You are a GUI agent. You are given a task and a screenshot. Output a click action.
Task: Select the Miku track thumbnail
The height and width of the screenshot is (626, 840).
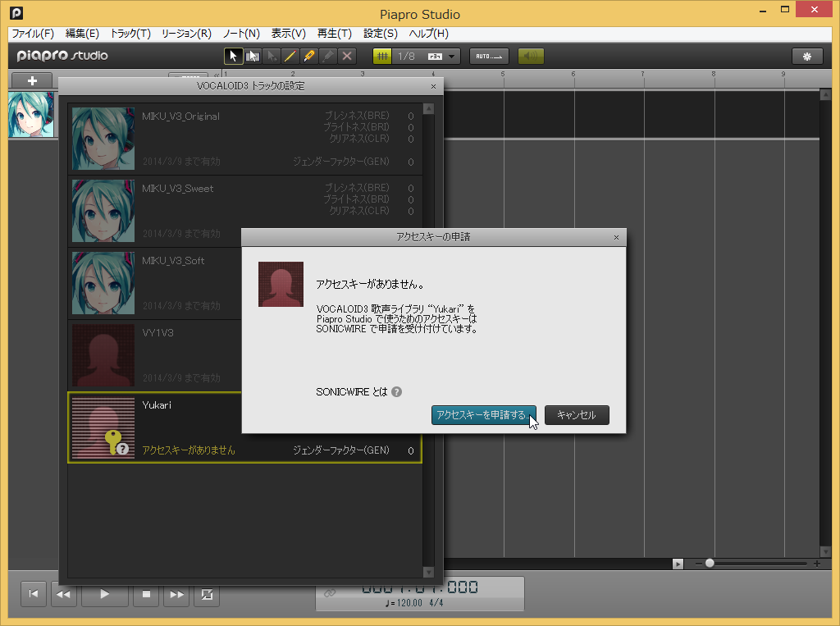pos(31,114)
